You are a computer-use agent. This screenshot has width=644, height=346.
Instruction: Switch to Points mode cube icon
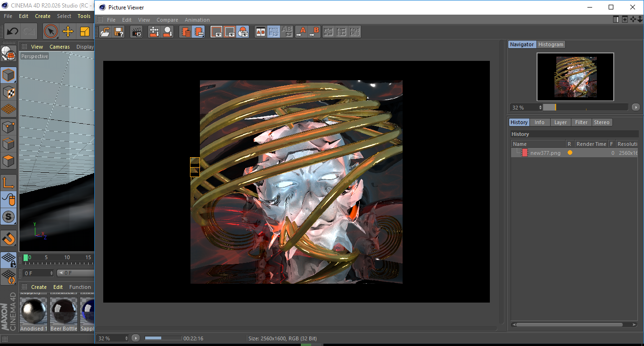pos(8,127)
